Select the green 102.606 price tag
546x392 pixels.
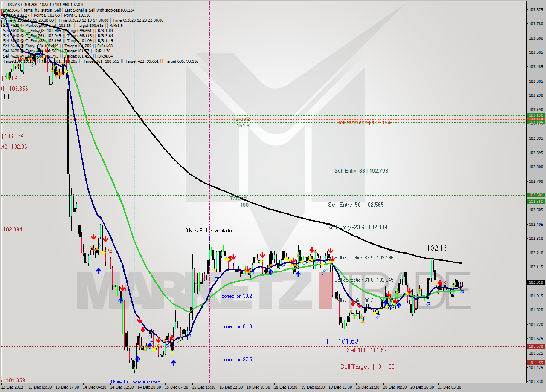(x=536, y=195)
